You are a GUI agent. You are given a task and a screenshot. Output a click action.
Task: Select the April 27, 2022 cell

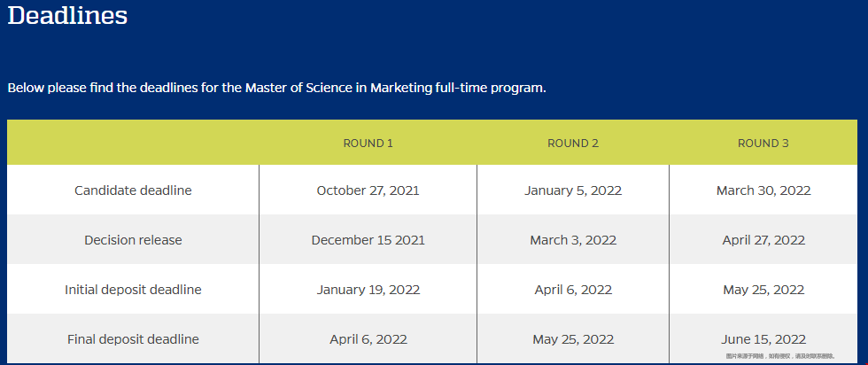pyautogui.click(x=763, y=240)
